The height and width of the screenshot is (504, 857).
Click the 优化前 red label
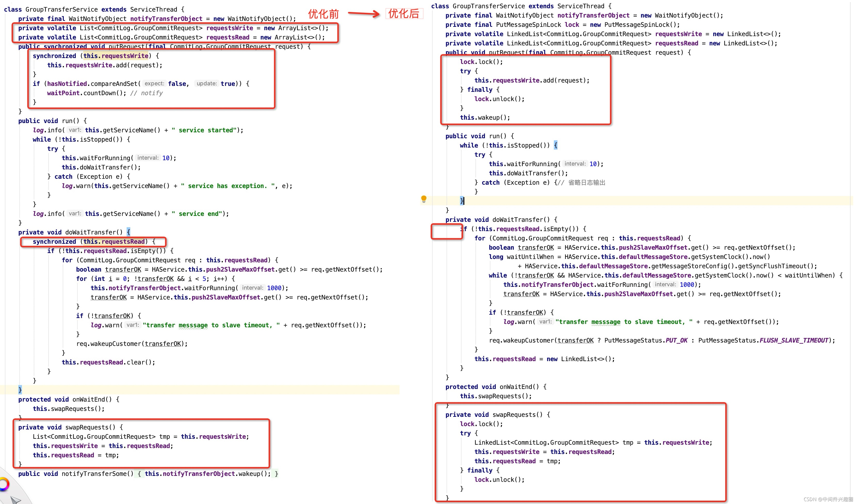point(324,14)
